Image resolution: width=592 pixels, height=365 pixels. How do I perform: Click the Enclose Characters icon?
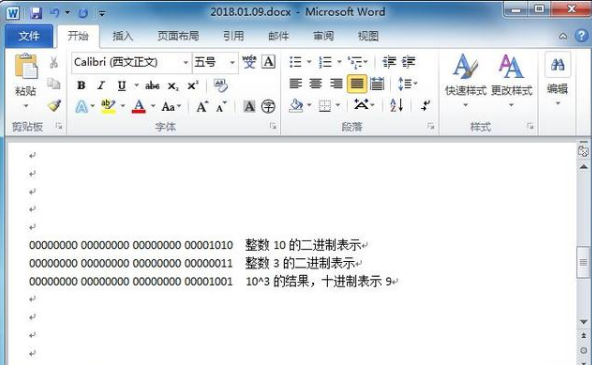click(268, 106)
